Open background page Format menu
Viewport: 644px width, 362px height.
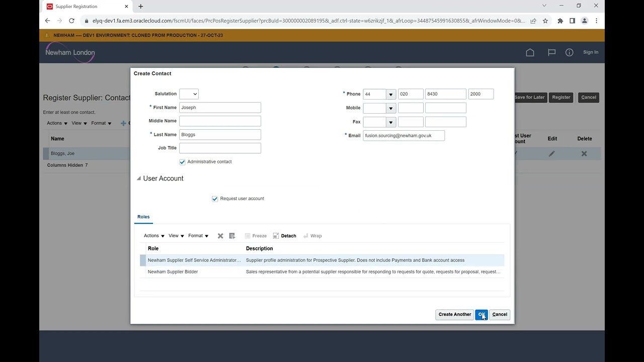coord(101,123)
